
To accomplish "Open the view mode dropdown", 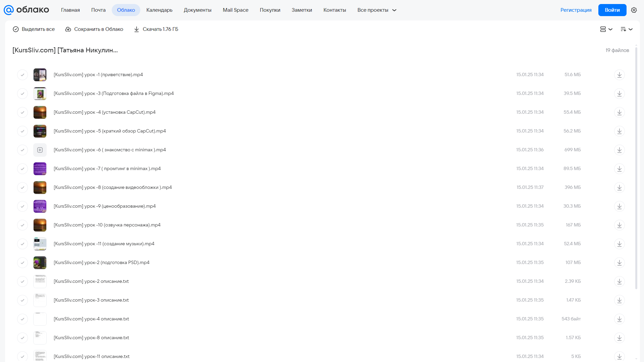I will [606, 29].
